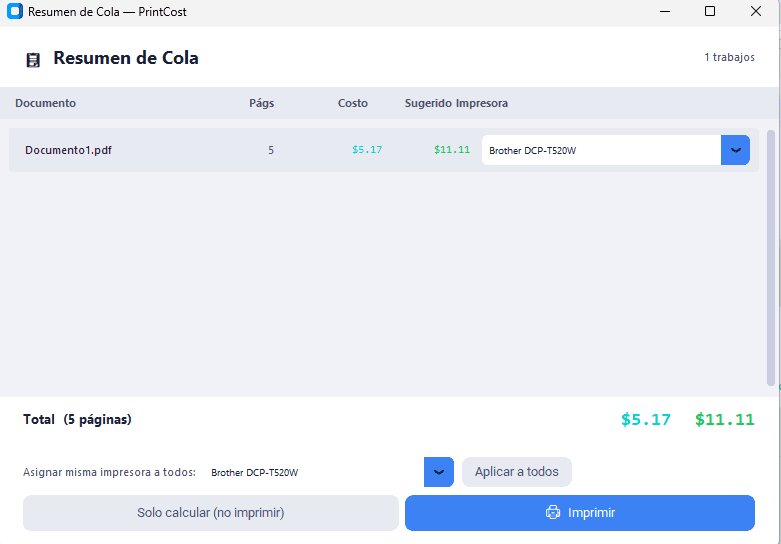Viewport: 781px width, 544px height.
Task: Minimize the Resumen de Cola window
Action: click(x=664, y=11)
